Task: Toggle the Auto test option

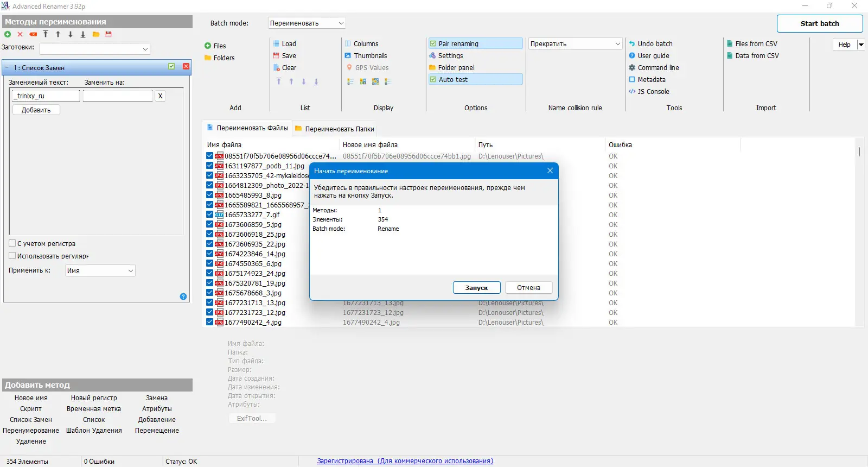Action: click(x=475, y=79)
